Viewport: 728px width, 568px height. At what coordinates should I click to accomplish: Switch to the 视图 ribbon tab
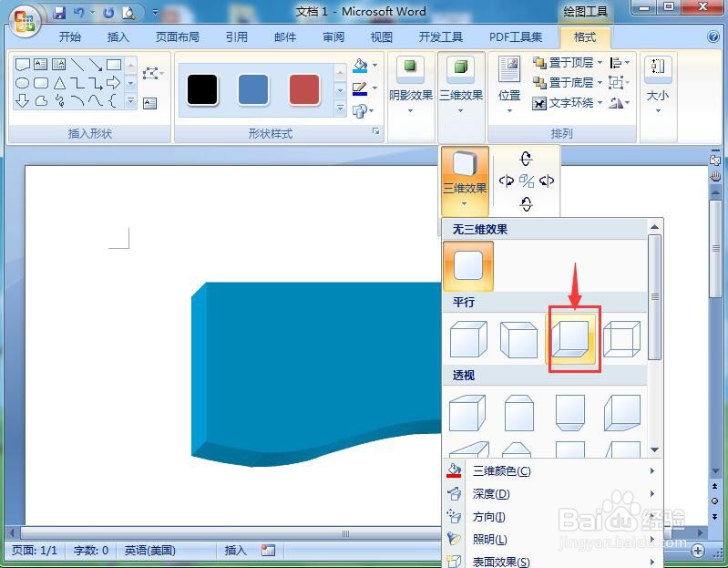click(381, 36)
